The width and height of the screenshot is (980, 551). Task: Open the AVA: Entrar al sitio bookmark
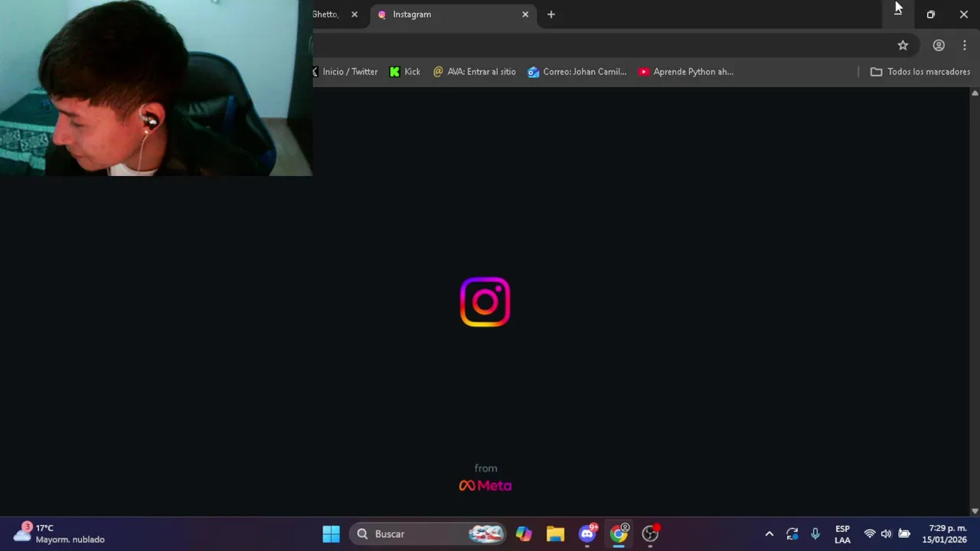click(x=475, y=72)
